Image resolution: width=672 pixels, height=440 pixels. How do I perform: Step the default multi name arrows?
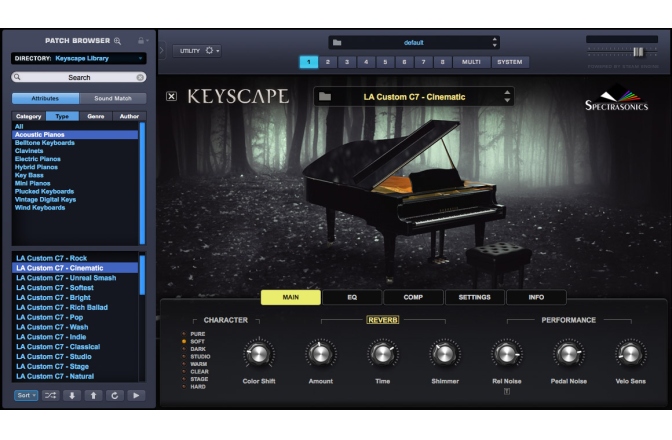(x=495, y=42)
